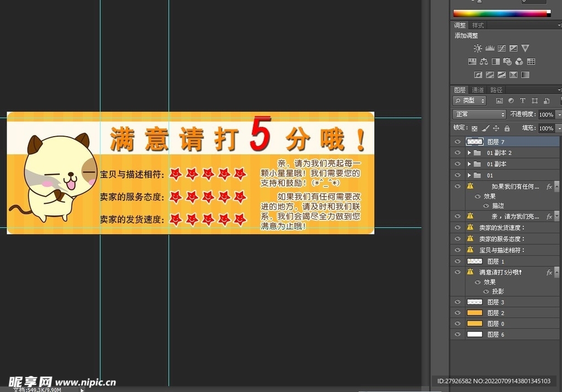Collapse effects on 如果我们有任何 layer

coord(557,186)
